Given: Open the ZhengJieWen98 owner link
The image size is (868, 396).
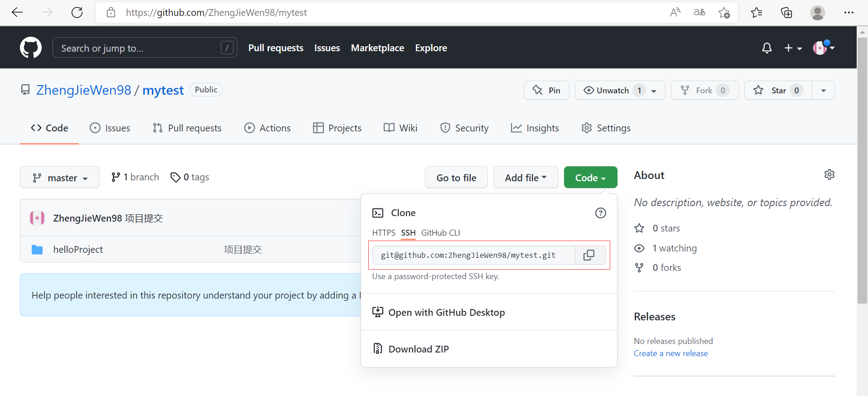Looking at the screenshot, I should (84, 90).
